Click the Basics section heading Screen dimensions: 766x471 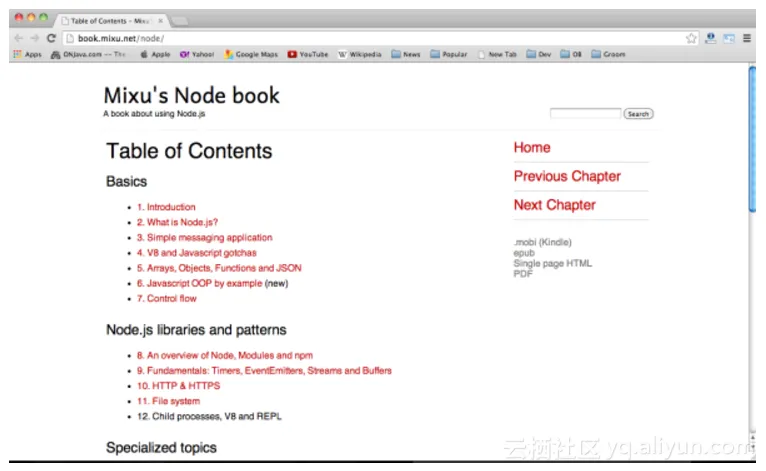127,181
